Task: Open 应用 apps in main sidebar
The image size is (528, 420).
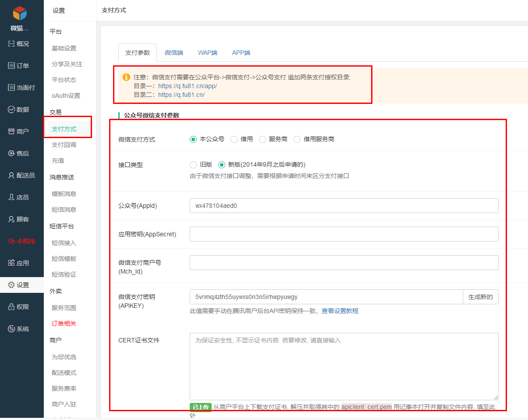Action: point(18,263)
